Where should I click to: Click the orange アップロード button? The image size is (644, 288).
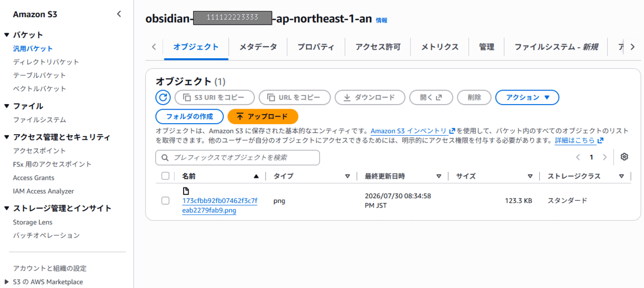[x=263, y=117]
